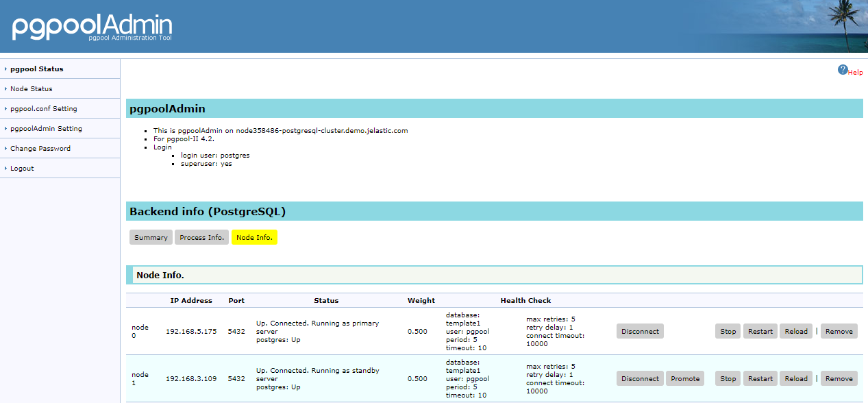Click IP address 192.168.3.109

(191, 378)
